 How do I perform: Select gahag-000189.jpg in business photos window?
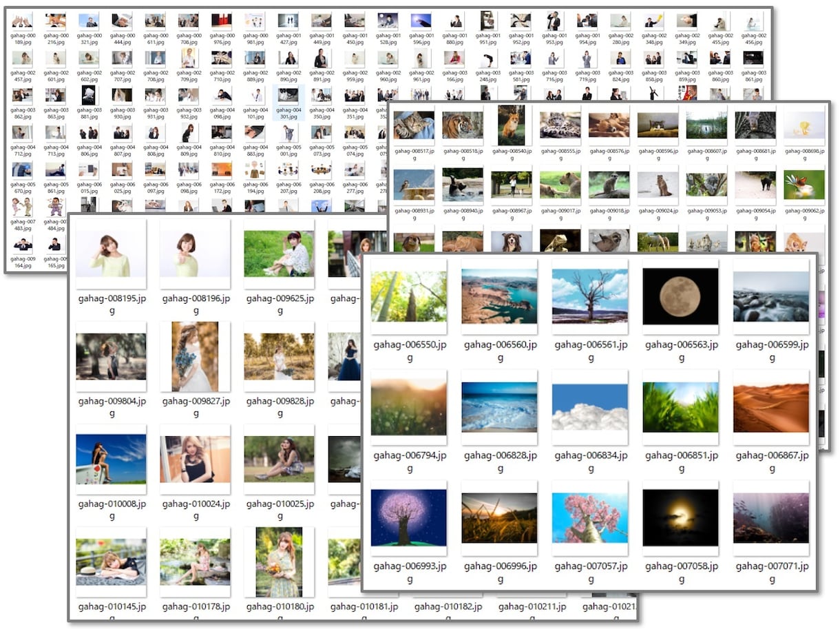click(x=23, y=28)
